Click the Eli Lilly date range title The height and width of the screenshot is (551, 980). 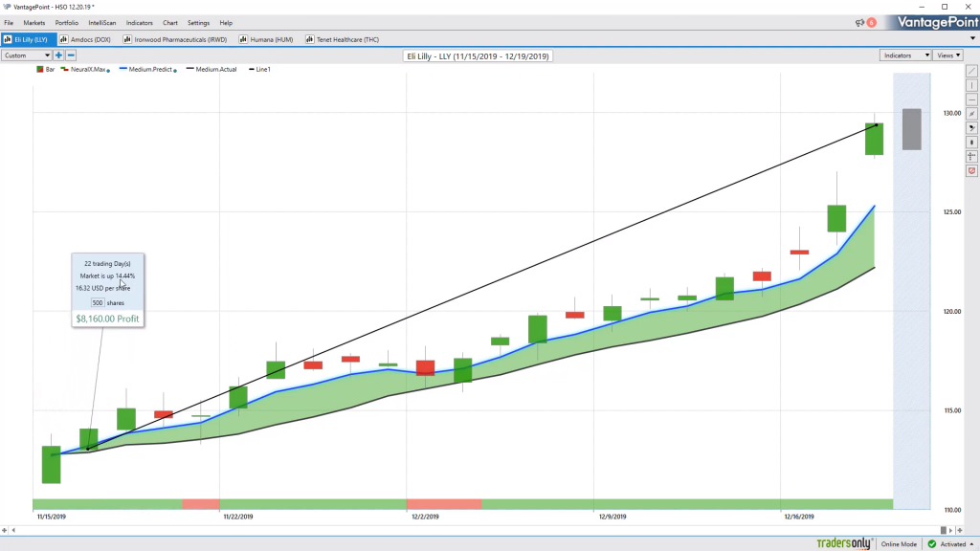[478, 56]
